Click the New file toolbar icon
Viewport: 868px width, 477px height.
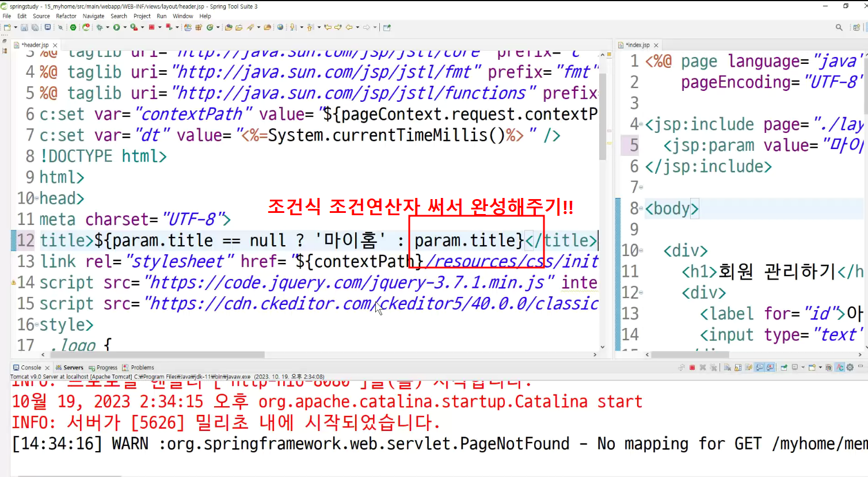click(7, 27)
